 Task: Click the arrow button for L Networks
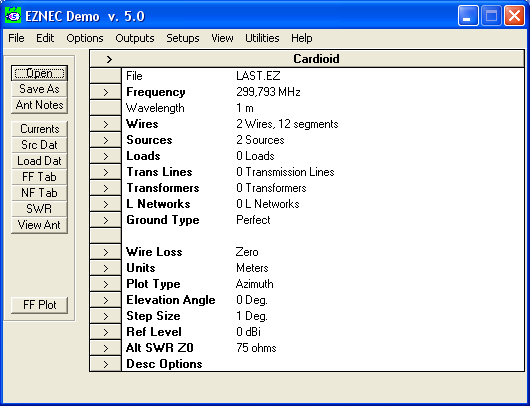pos(106,204)
